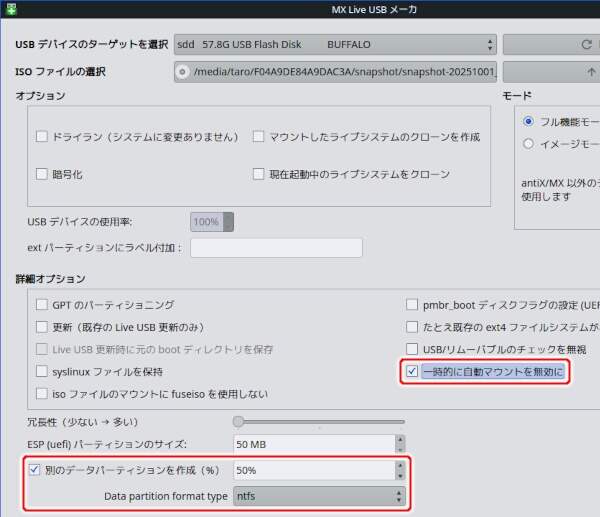Enable syslinux ファイルを保持 checkbox
The image size is (600, 517).
coord(42,372)
